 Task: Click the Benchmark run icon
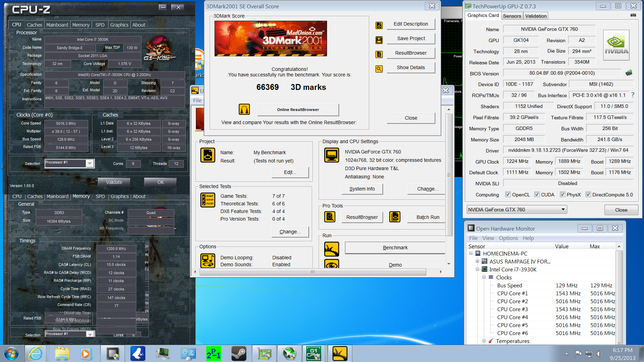tap(332, 249)
